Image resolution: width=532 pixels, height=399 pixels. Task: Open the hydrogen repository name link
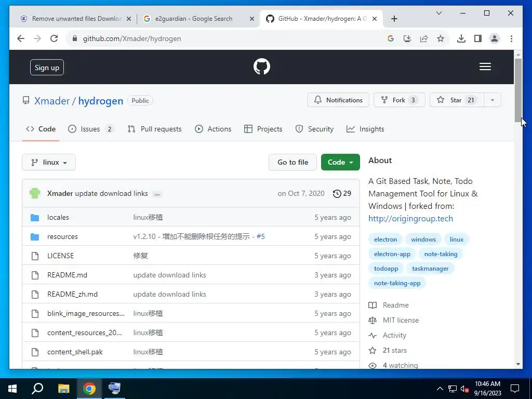coord(101,101)
